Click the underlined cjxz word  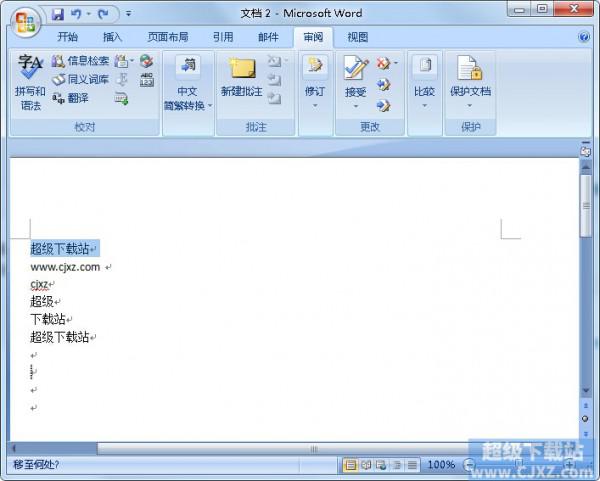click(39, 284)
